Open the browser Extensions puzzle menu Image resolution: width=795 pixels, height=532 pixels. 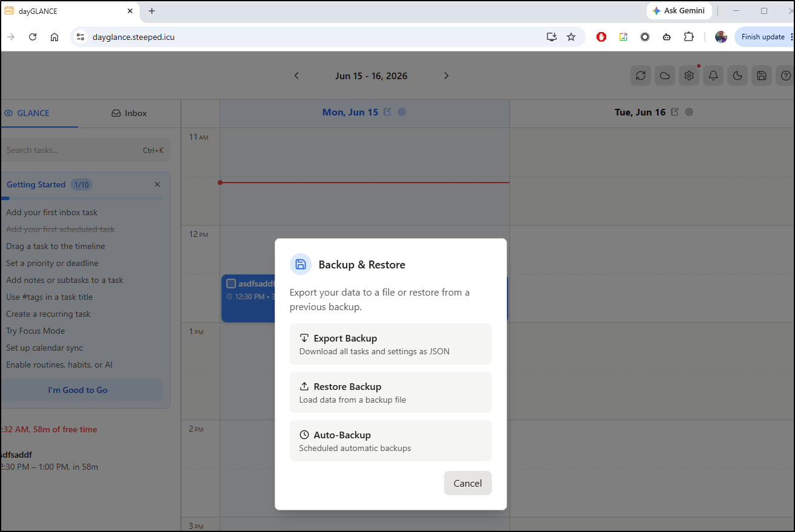tap(689, 37)
